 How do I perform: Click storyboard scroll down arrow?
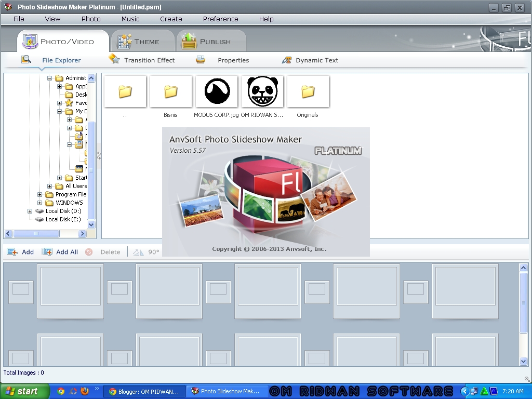(524, 362)
